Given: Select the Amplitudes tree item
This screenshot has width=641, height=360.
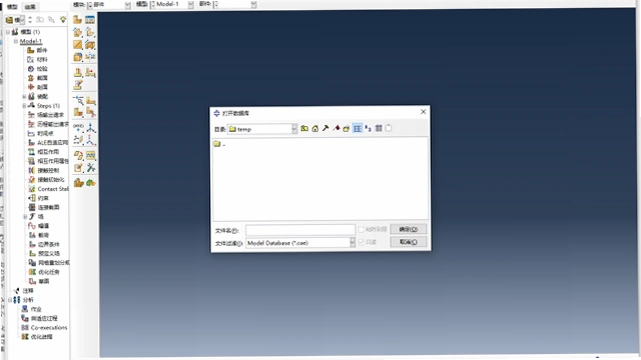Looking at the screenshot, I should (43, 226).
